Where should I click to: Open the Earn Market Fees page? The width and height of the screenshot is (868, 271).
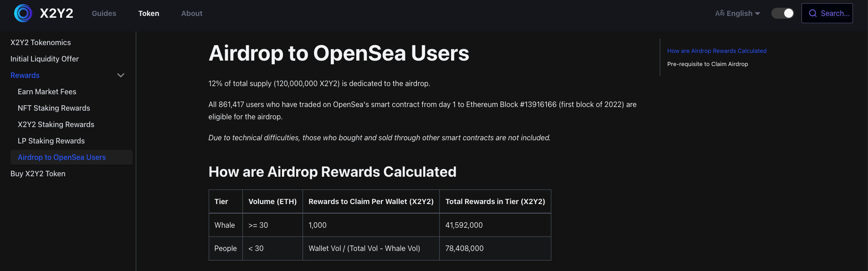(x=47, y=92)
